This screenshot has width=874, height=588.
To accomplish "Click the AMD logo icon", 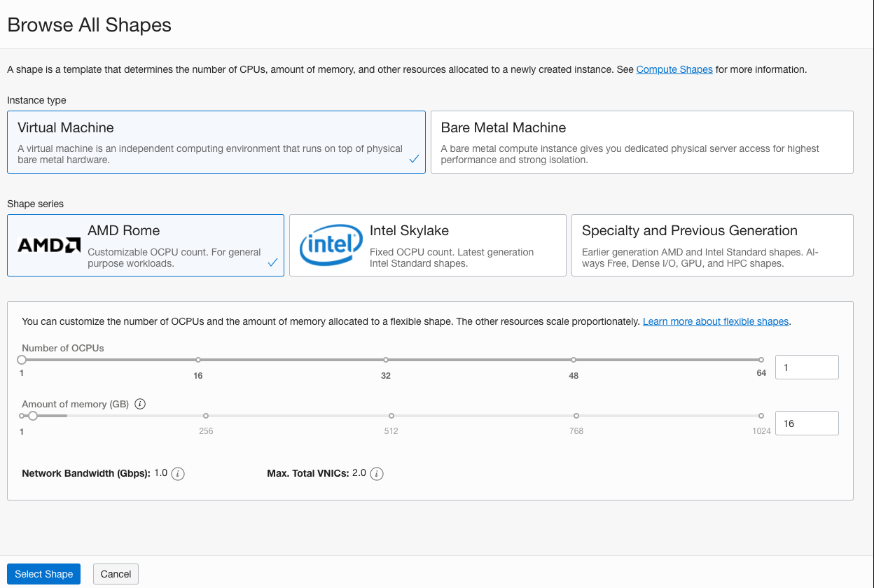I will click(x=48, y=245).
